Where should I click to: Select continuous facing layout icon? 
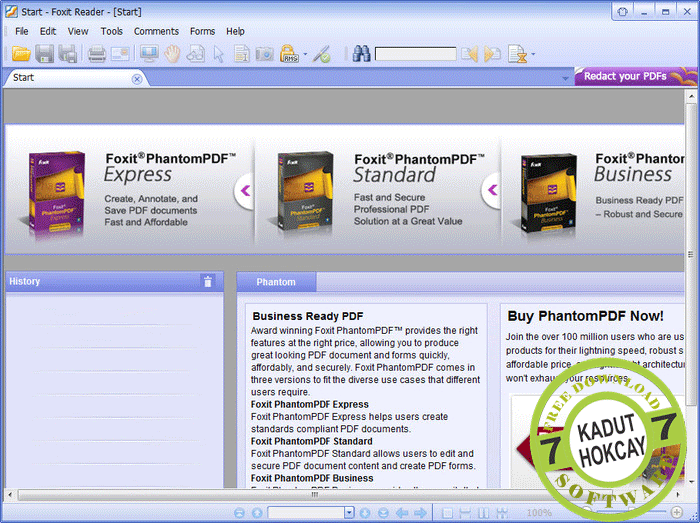click(x=502, y=513)
